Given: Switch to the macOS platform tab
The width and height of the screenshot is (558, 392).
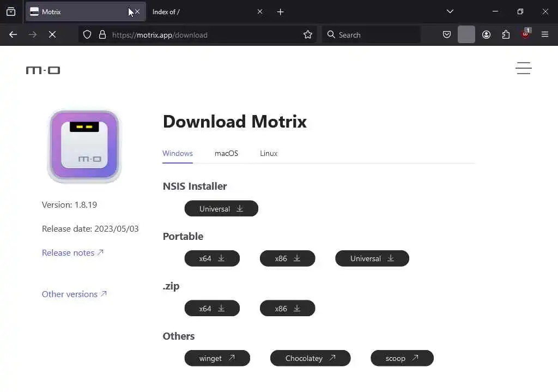Looking at the screenshot, I should [226, 153].
